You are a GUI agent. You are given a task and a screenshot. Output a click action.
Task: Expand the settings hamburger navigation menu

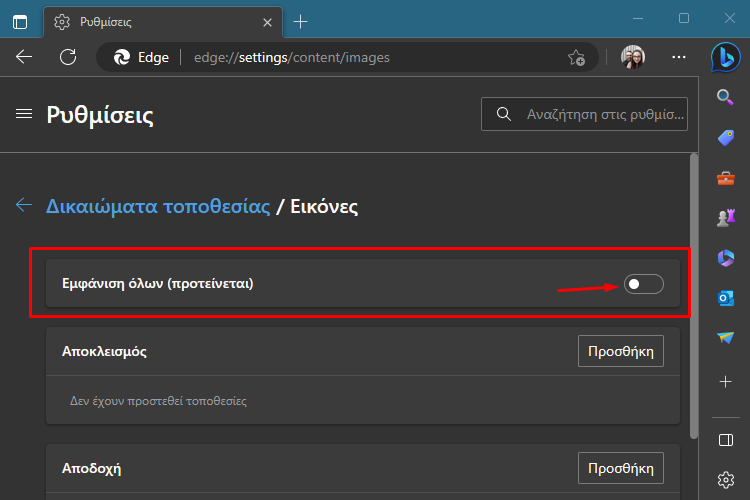(24, 114)
